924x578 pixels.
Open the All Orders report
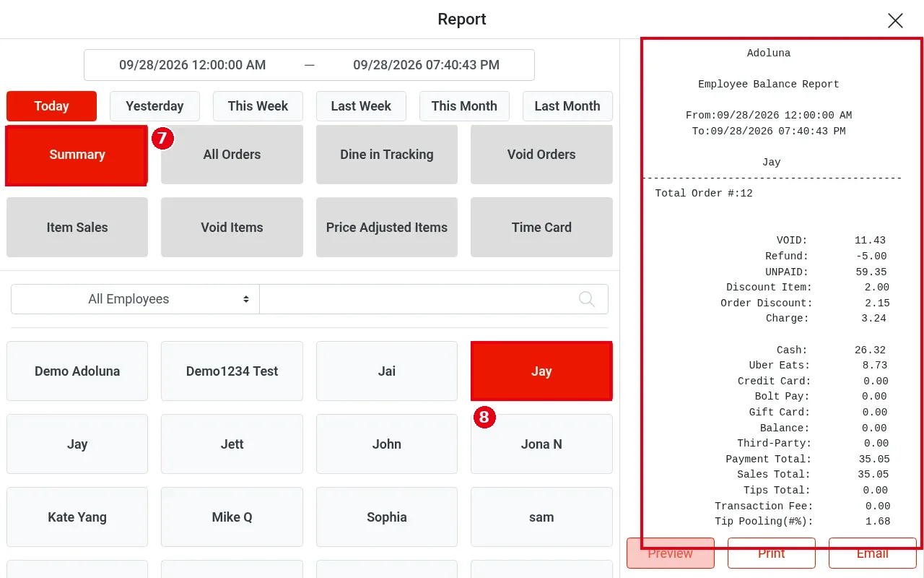tap(232, 155)
